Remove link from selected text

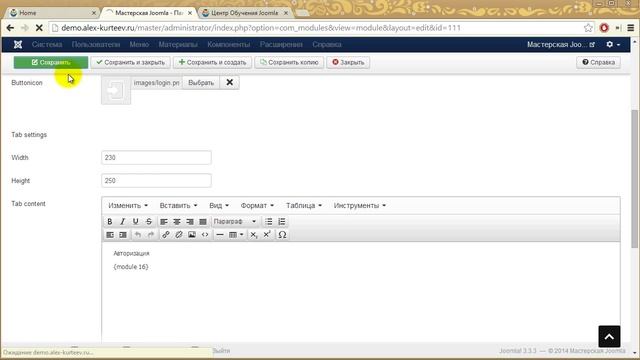(179, 235)
